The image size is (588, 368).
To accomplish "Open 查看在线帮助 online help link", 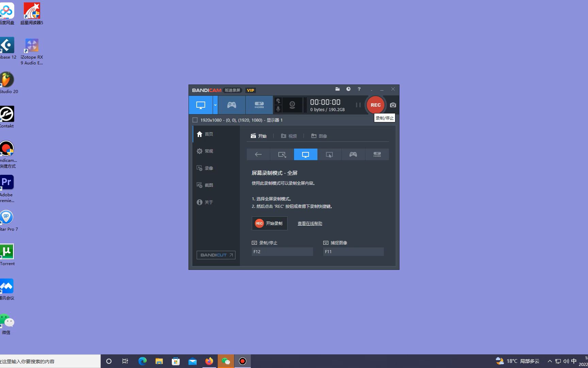I will tap(310, 224).
